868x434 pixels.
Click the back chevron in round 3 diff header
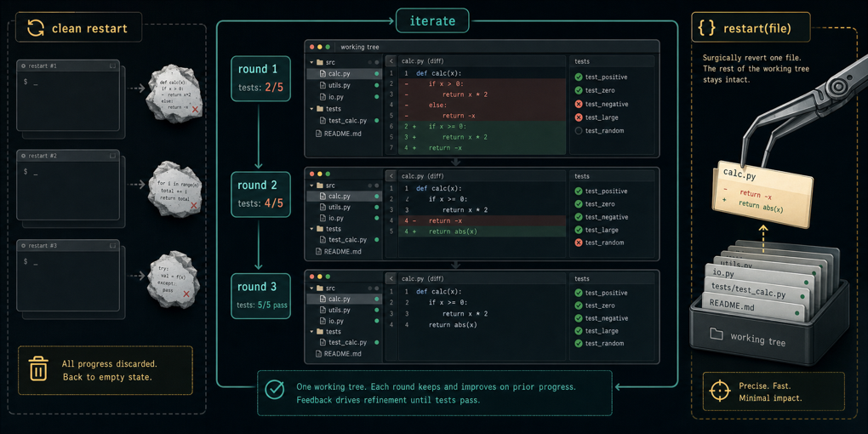391,279
